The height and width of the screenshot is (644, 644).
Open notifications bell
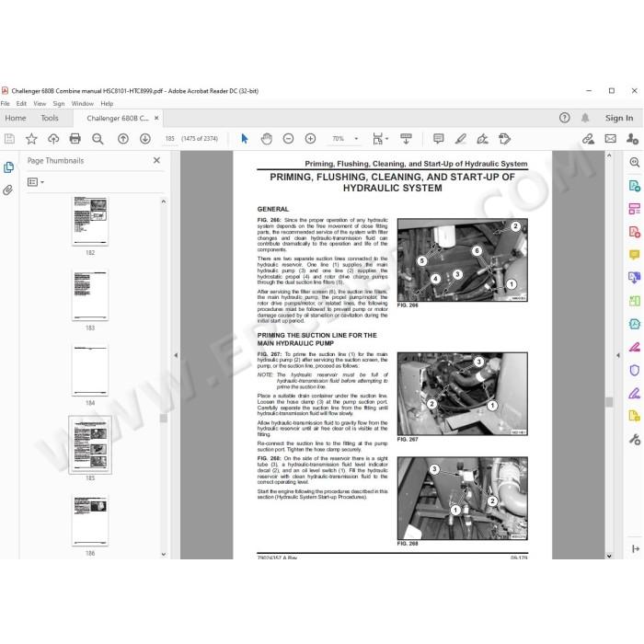pyautogui.click(x=585, y=118)
